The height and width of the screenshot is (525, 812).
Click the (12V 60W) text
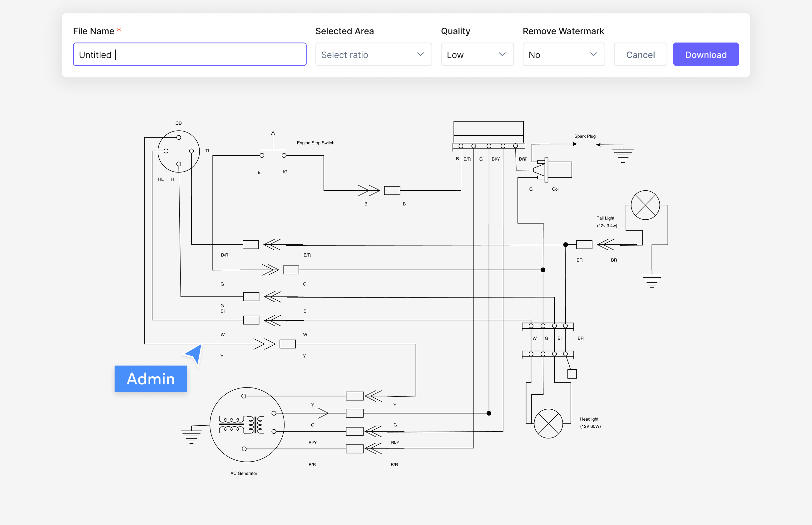590,427
